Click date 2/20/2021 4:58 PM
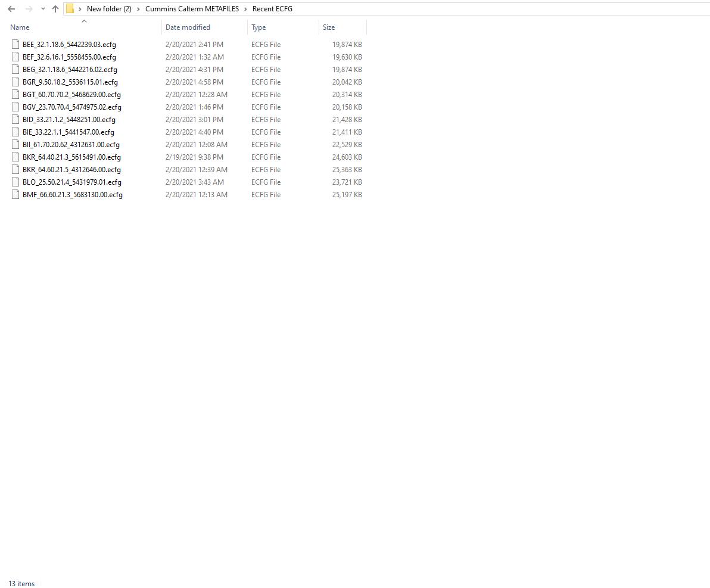The width and height of the screenshot is (710, 588). 194,82
